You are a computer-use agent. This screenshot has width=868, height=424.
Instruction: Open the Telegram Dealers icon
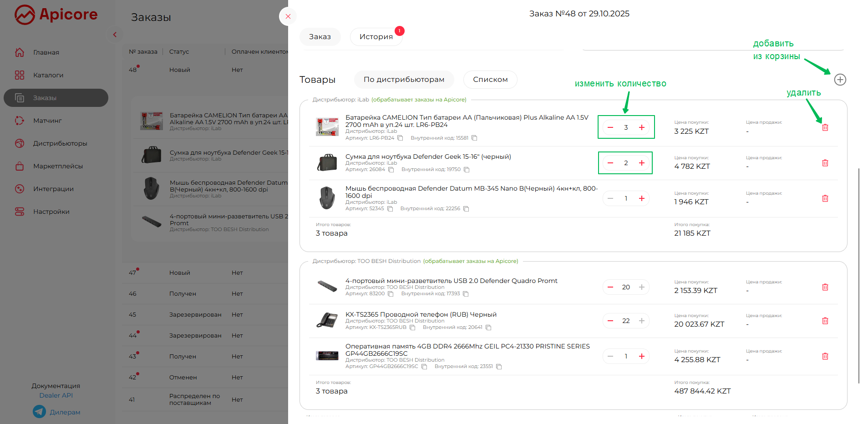pyautogui.click(x=40, y=412)
